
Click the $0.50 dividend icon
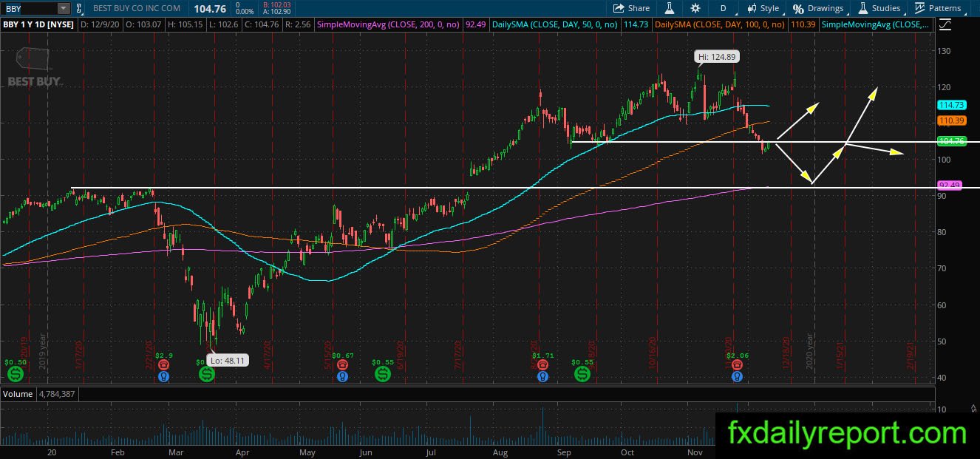(x=15, y=374)
